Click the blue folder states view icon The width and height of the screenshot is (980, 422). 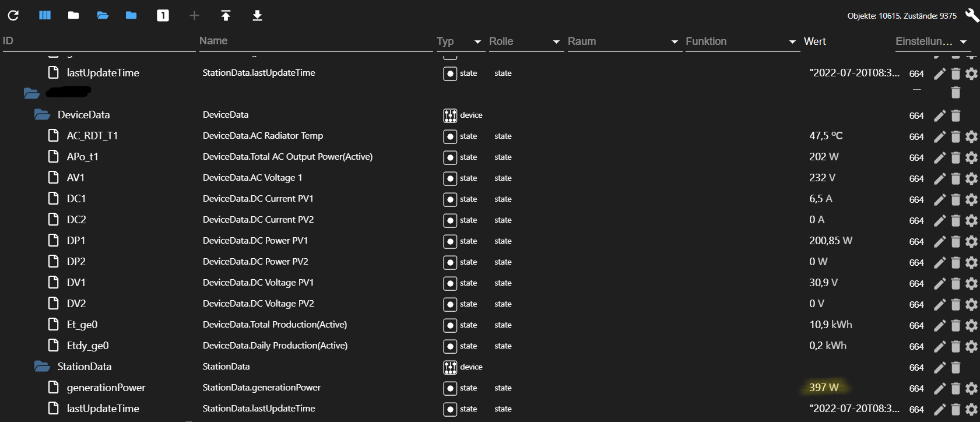point(131,15)
